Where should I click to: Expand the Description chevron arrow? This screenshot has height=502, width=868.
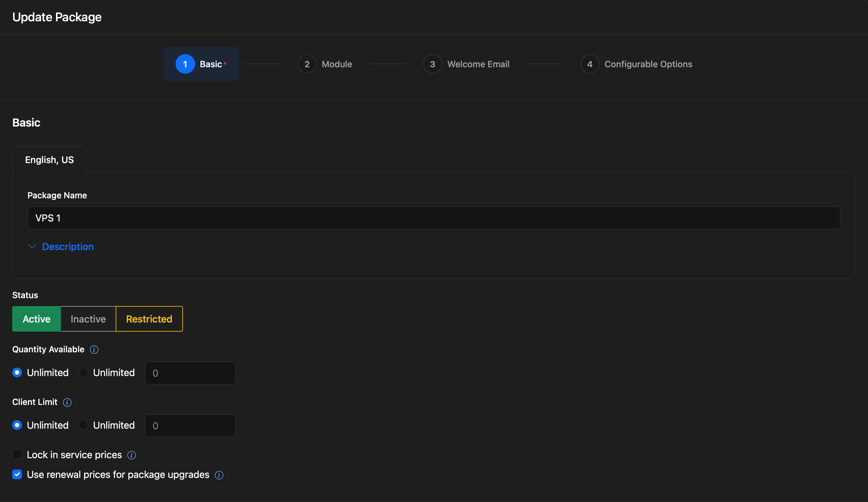click(32, 246)
